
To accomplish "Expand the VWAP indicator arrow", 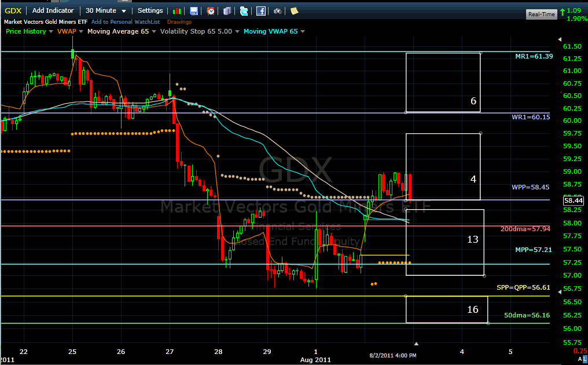I will point(81,31).
